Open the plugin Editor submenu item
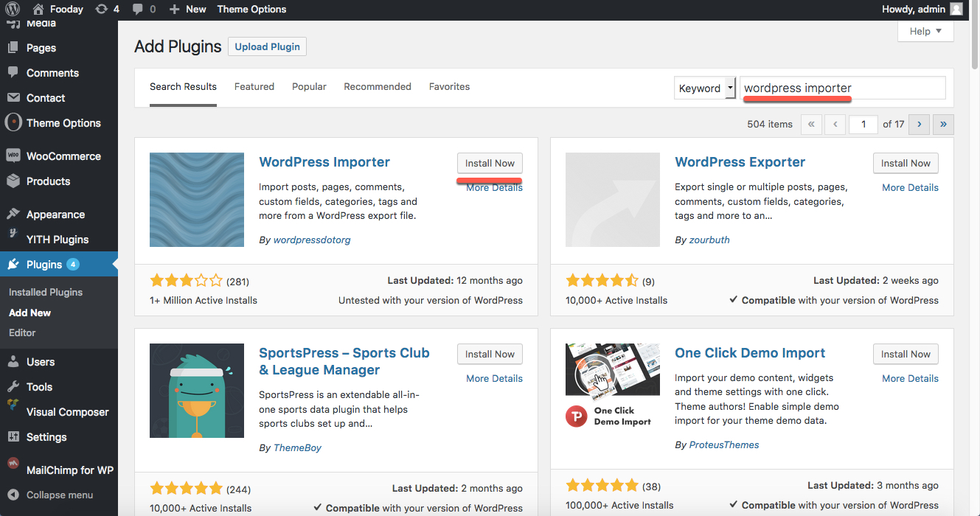The image size is (980, 516). coord(22,332)
